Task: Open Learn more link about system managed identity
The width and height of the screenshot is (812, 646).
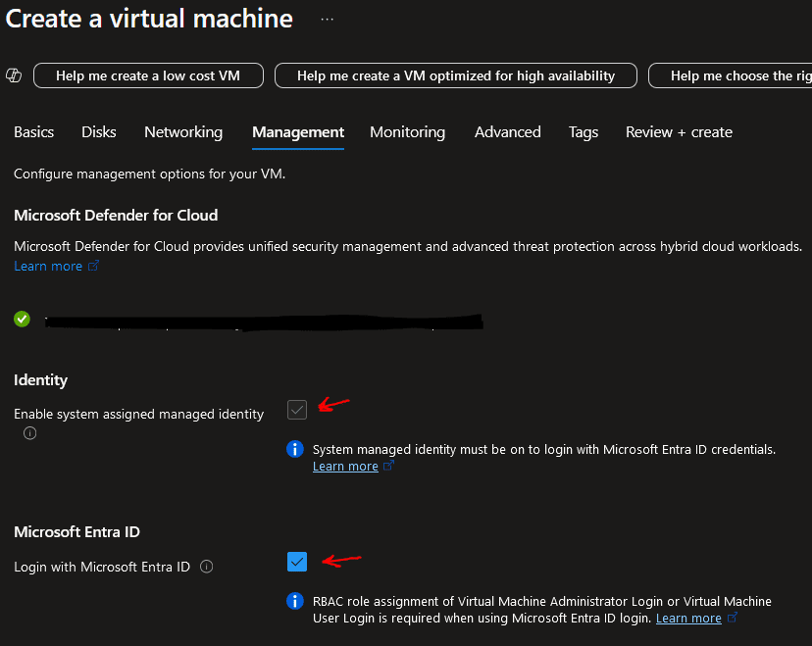Action: click(x=345, y=467)
